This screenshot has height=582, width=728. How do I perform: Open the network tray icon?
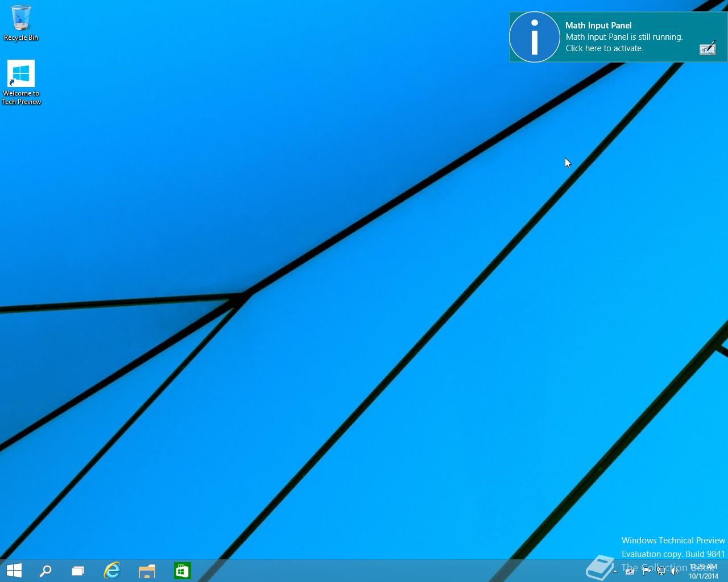click(x=661, y=571)
